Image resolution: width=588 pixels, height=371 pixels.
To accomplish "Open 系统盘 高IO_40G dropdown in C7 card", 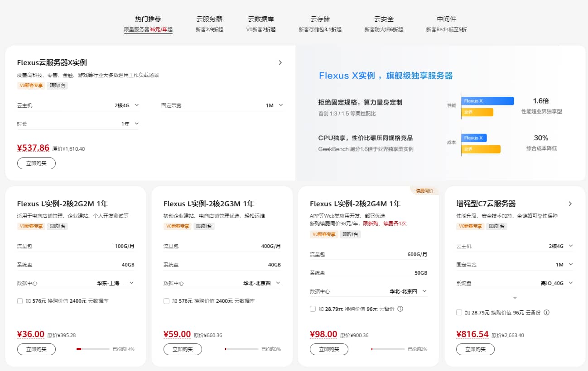I will tap(556, 283).
